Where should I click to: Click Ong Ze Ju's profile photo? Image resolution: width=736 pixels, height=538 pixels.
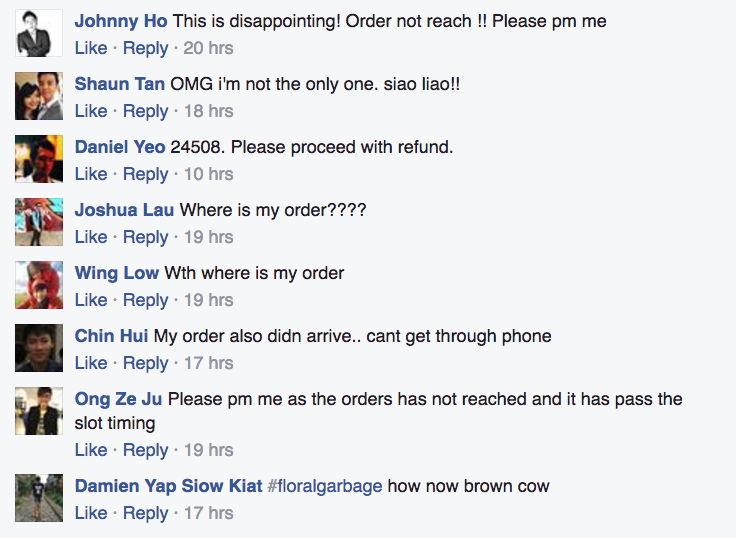click(x=39, y=411)
